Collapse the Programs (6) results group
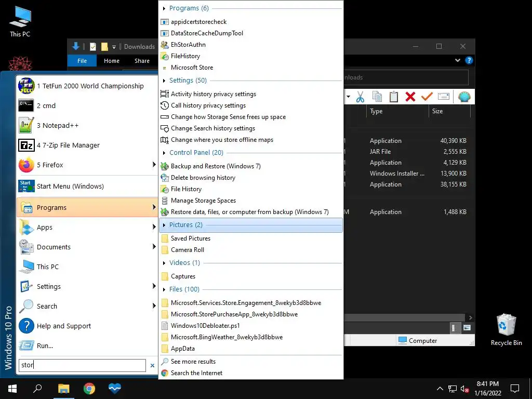532x399 pixels. [x=164, y=8]
